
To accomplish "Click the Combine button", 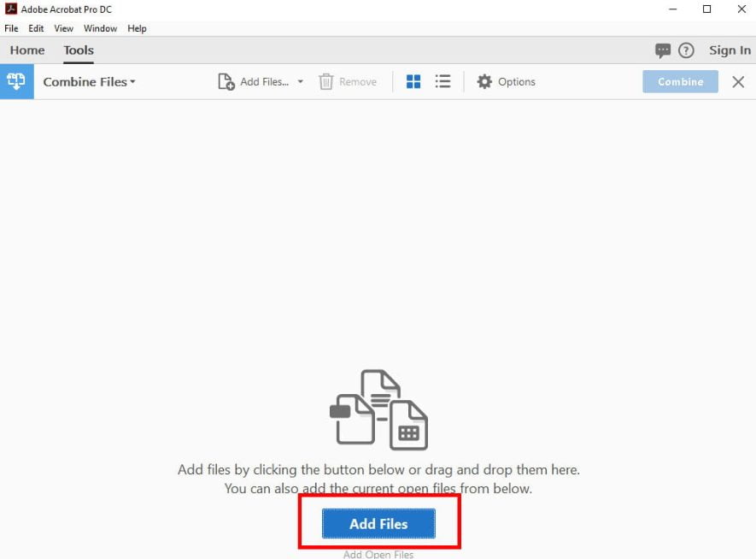I will click(x=680, y=81).
